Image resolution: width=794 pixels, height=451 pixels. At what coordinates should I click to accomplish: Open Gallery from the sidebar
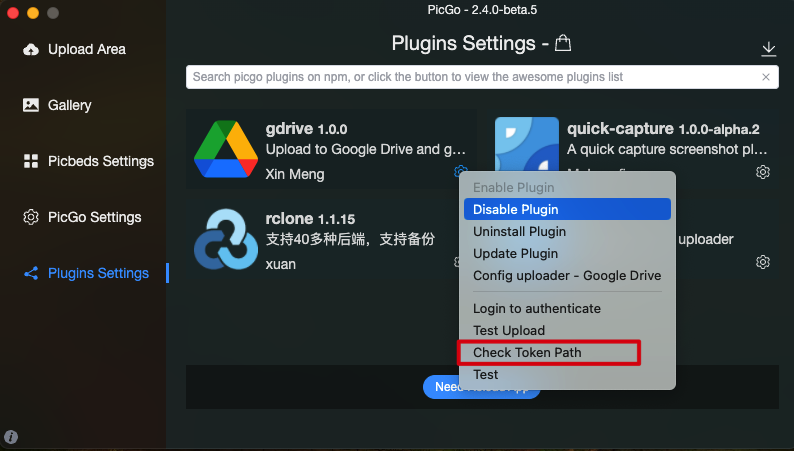tap(69, 105)
